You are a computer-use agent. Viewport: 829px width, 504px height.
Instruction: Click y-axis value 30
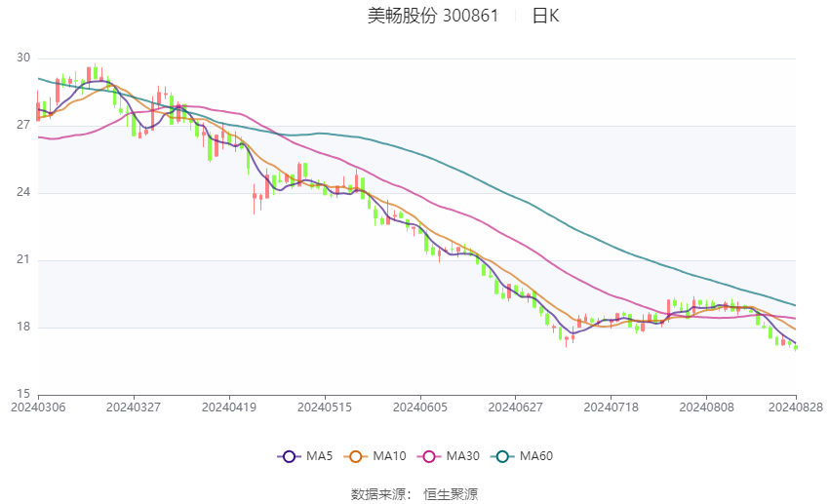coord(23,58)
